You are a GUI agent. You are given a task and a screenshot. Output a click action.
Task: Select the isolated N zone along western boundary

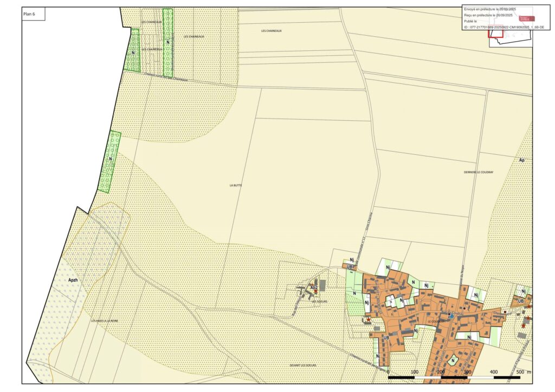point(110,161)
